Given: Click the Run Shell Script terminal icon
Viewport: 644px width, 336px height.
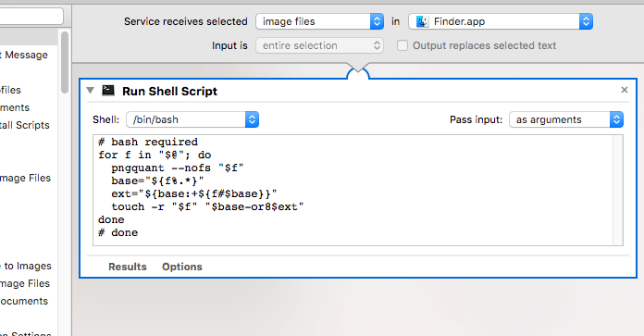Looking at the screenshot, I should click(x=108, y=91).
